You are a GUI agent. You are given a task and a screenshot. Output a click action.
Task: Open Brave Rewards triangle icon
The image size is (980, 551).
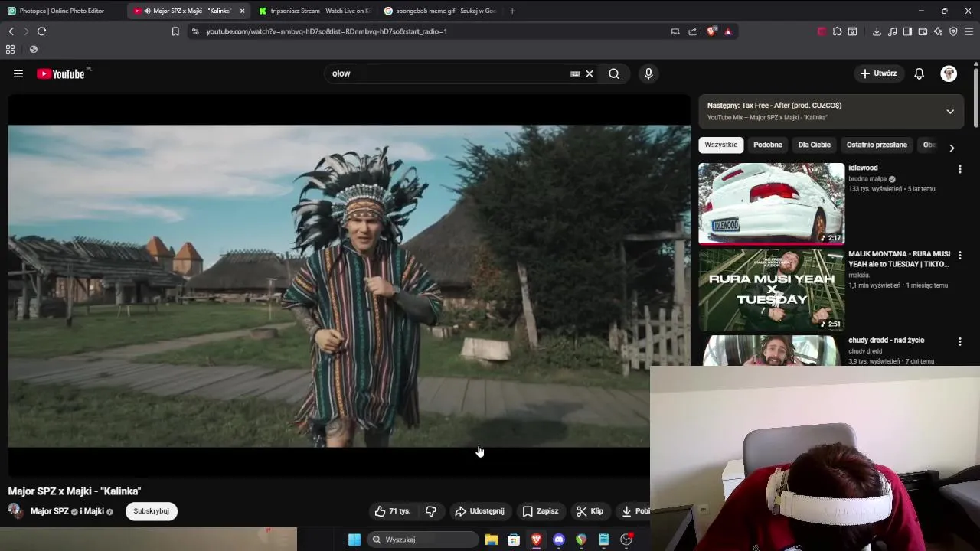click(727, 31)
